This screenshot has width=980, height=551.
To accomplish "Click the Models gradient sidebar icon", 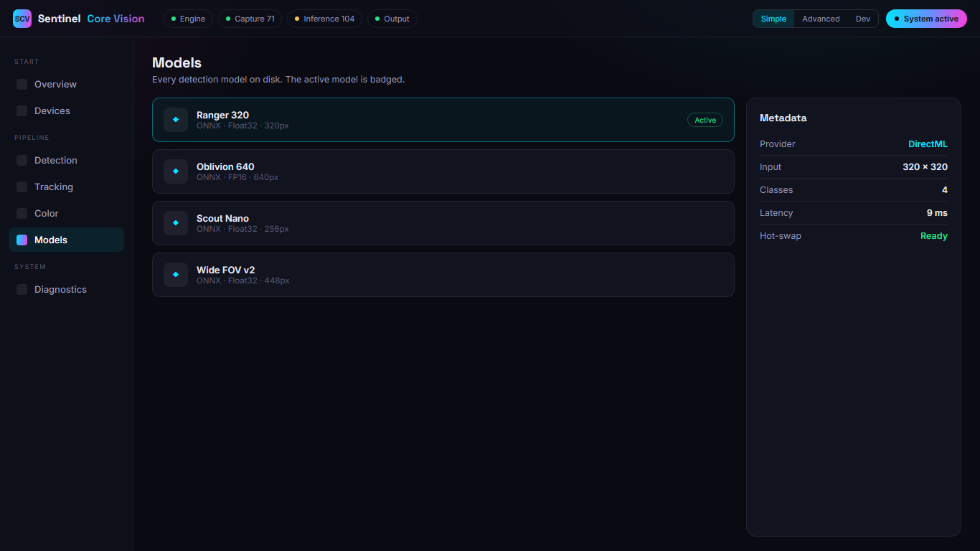I will pyautogui.click(x=22, y=240).
